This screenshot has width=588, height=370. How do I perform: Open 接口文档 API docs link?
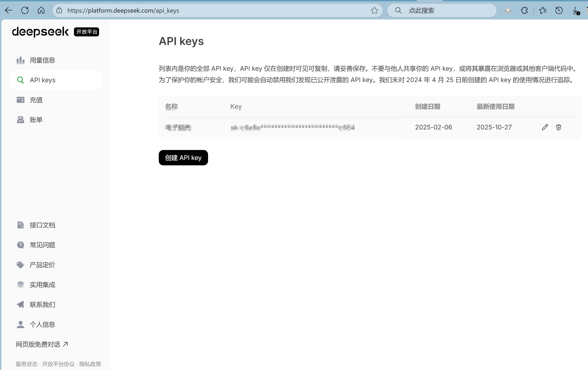click(42, 225)
